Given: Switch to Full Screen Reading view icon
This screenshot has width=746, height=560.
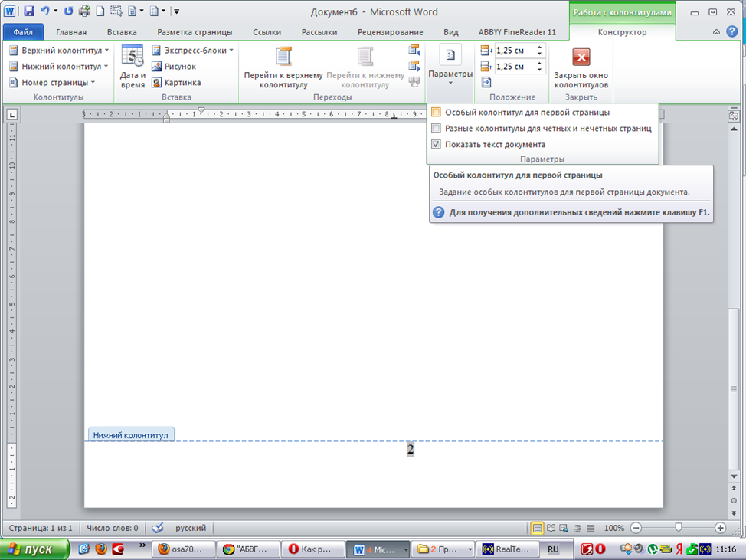Looking at the screenshot, I should coord(551,528).
